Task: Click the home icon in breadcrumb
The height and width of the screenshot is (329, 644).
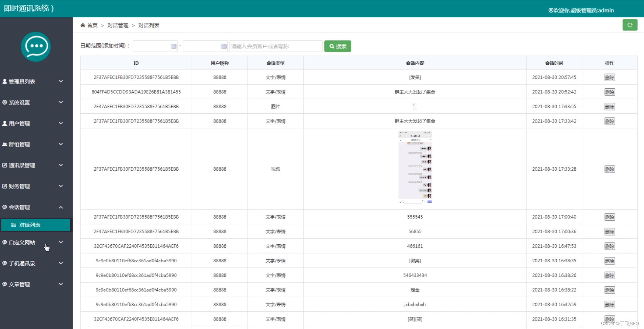Action: point(83,25)
